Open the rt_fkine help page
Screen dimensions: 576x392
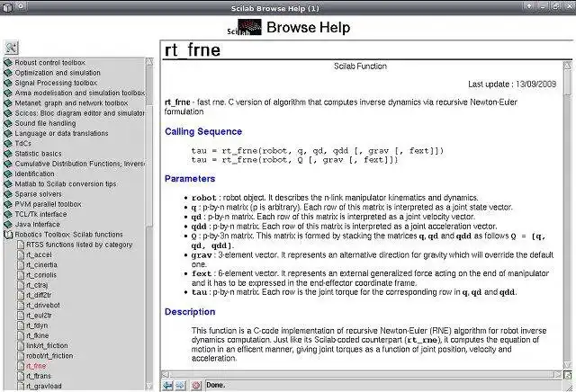pyautogui.click(x=38, y=335)
